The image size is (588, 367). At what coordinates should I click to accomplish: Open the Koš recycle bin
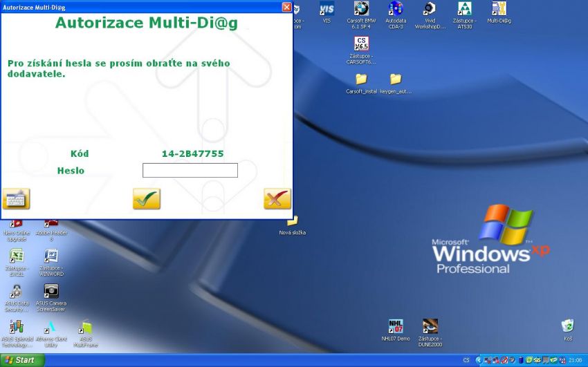568,330
